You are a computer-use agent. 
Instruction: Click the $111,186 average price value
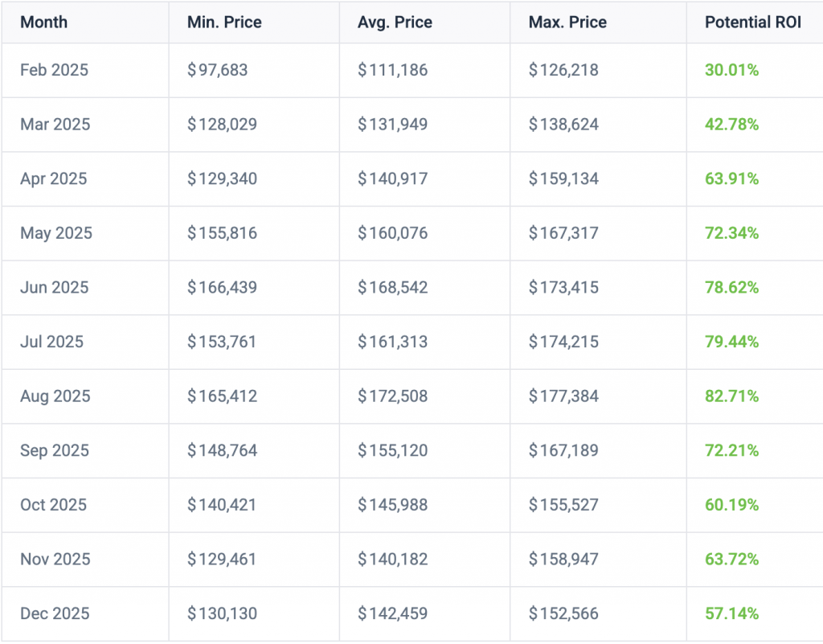[x=392, y=70]
